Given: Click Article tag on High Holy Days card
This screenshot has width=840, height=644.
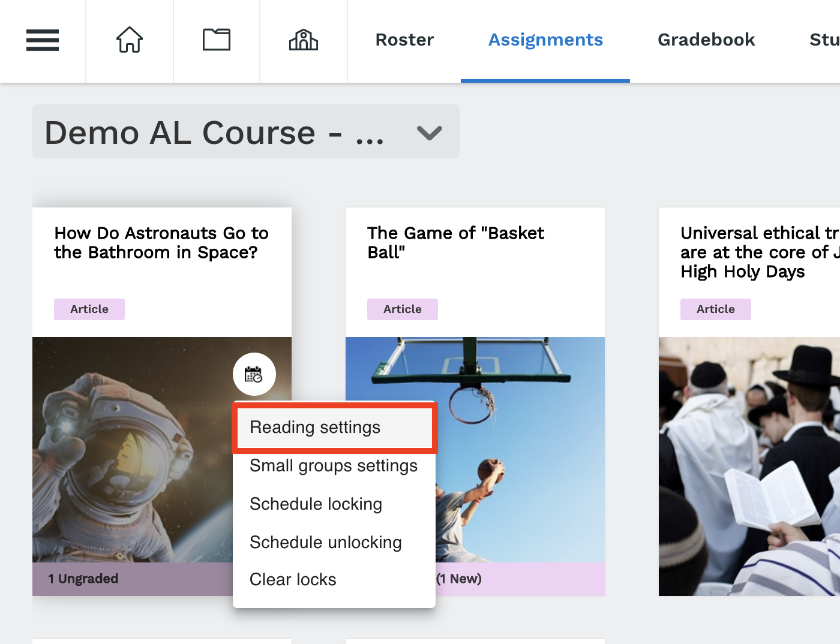Looking at the screenshot, I should tap(716, 309).
